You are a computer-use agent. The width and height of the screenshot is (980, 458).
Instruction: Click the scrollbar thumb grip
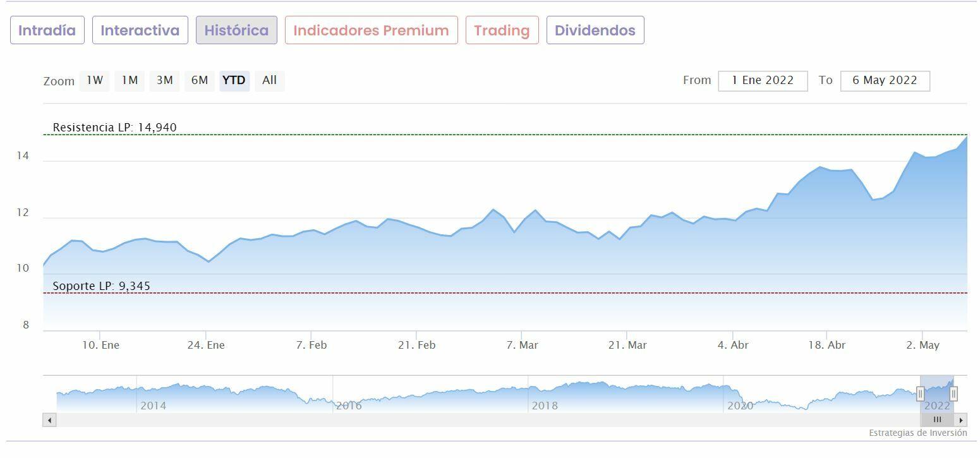tap(937, 419)
